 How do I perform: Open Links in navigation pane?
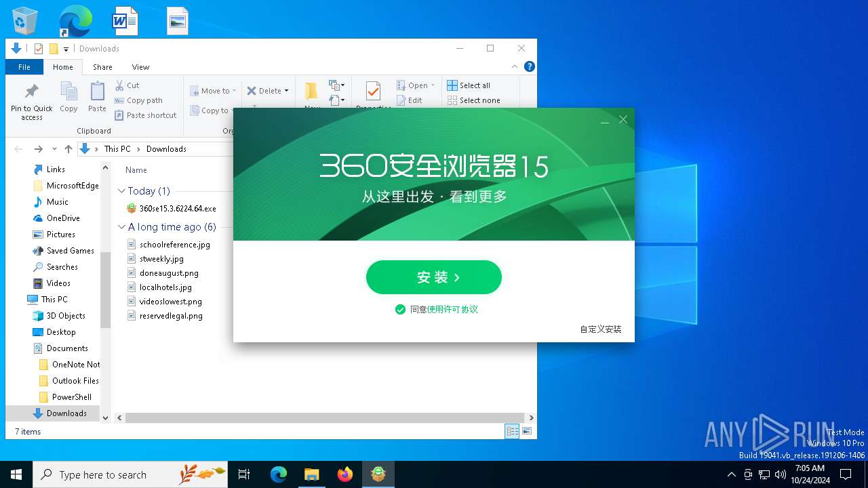click(50, 169)
